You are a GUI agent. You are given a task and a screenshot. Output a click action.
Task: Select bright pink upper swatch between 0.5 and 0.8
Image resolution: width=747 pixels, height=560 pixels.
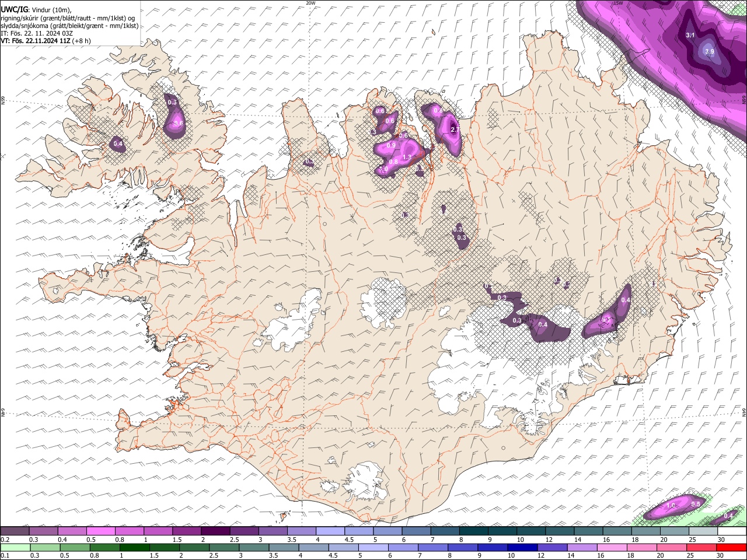pyautogui.click(x=100, y=531)
